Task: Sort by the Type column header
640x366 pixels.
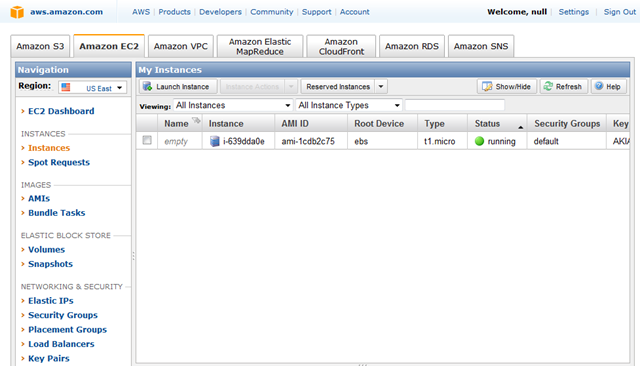Action: (442, 124)
